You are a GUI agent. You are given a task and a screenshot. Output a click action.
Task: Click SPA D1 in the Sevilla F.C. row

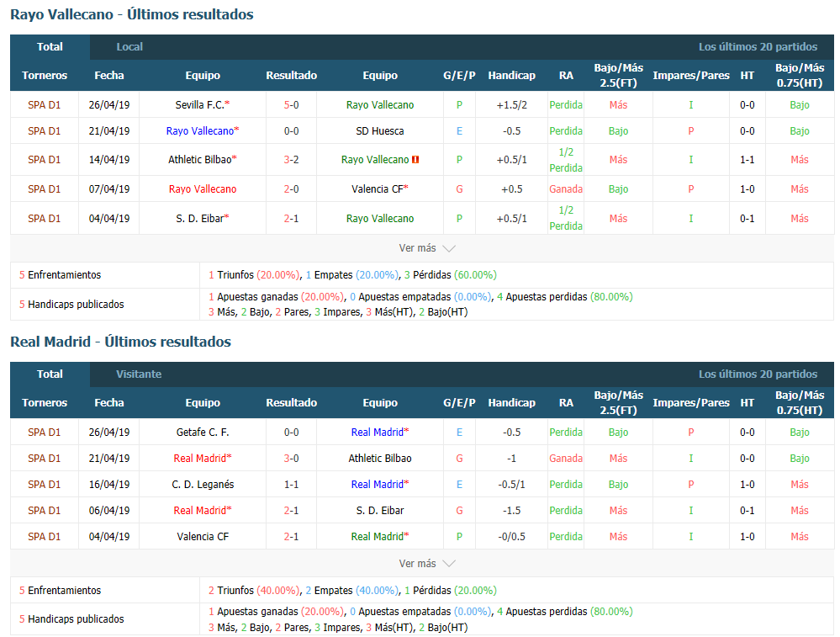(x=45, y=105)
